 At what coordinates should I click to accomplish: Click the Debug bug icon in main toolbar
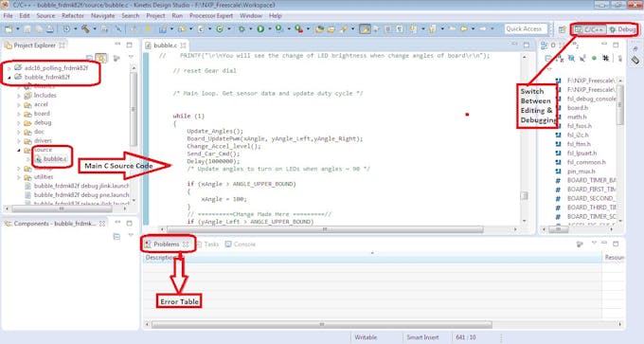pyautogui.click(x=241, y=28)
